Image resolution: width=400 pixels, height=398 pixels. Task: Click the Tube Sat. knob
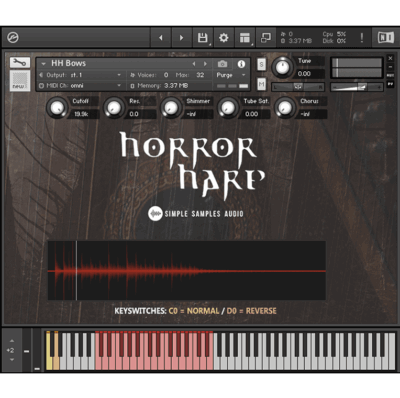pos(228,108)
